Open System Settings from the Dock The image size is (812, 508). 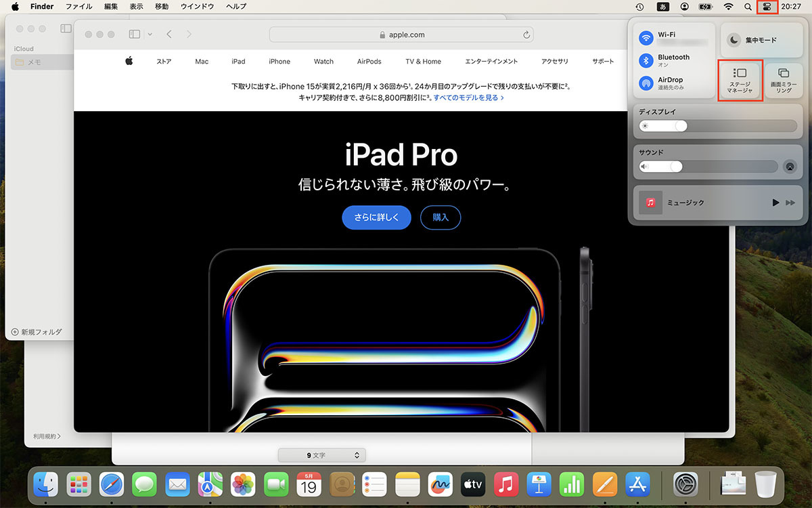685,484
